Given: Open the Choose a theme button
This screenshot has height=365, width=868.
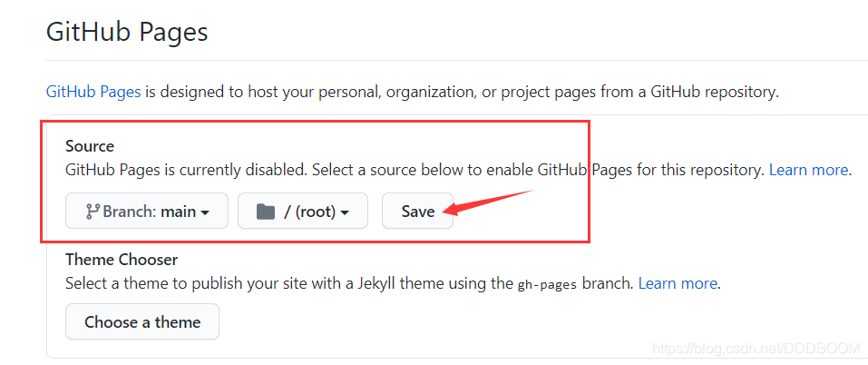Looking at the screenshot, I should tap(142, 321).
